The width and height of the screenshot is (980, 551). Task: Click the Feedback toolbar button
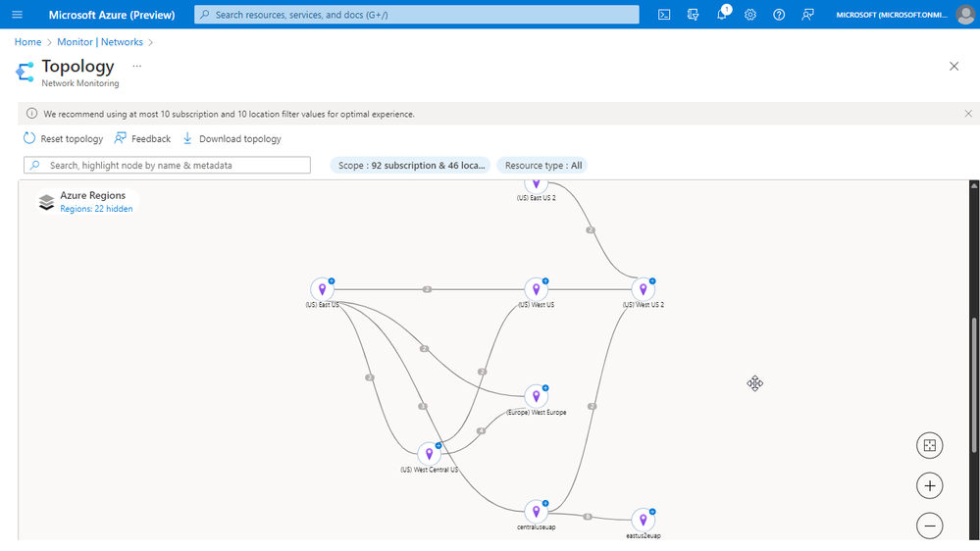click(142, 138)
